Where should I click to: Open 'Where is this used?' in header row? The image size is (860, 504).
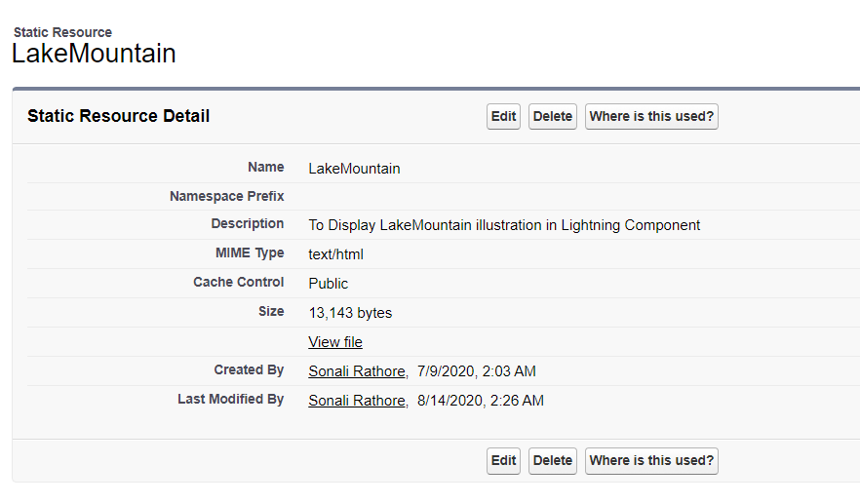[x=651, y=117]
